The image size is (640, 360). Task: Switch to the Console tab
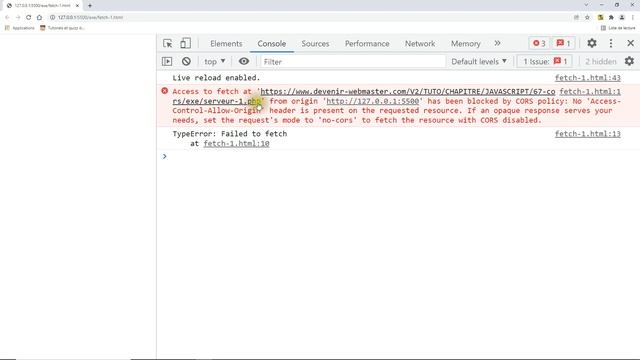[271, 44]
